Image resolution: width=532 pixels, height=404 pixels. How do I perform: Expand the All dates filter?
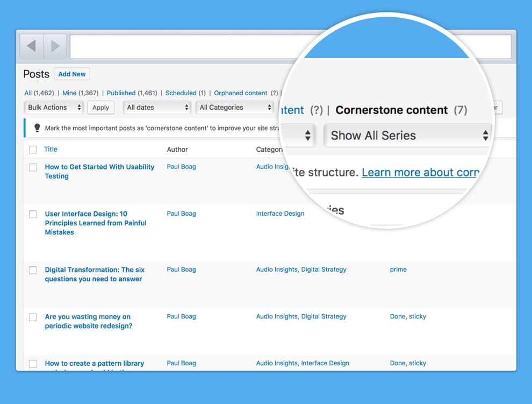[x=157, y=108]
